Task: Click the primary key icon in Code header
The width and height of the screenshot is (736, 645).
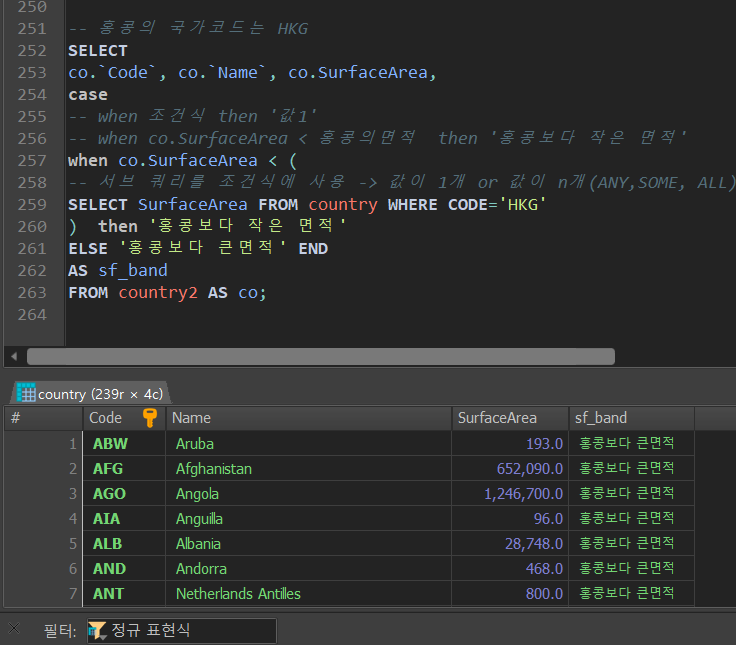Action: [x=150, y=417]
